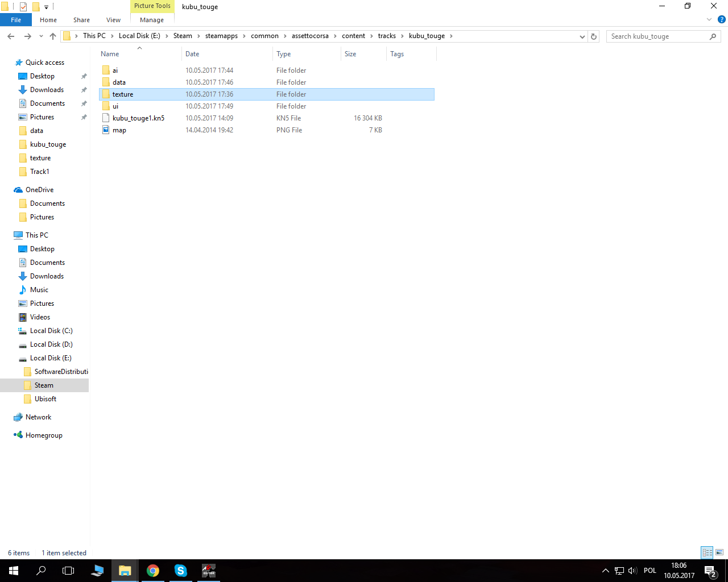Open the Explorer help icon
The image size is (728, 582).
tap(721, 20)
